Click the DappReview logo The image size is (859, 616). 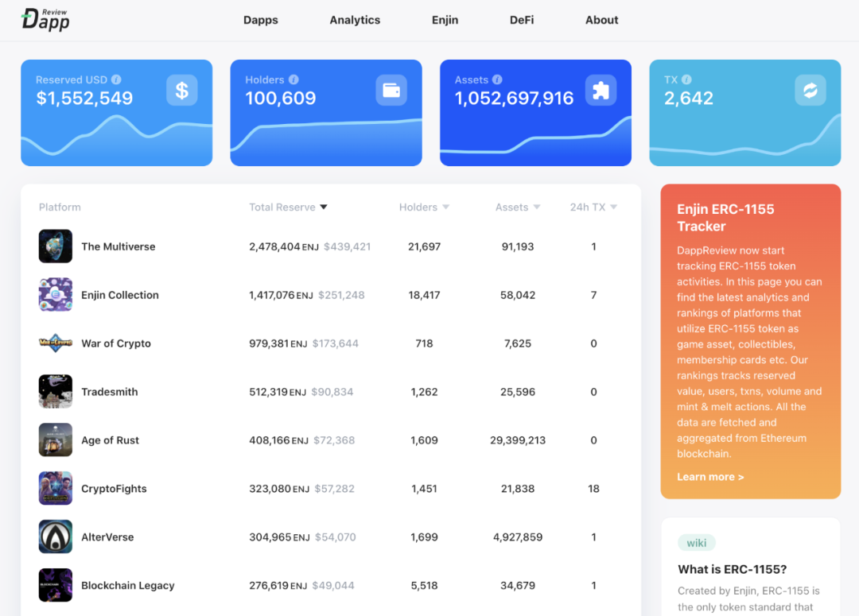coord(45,20)
